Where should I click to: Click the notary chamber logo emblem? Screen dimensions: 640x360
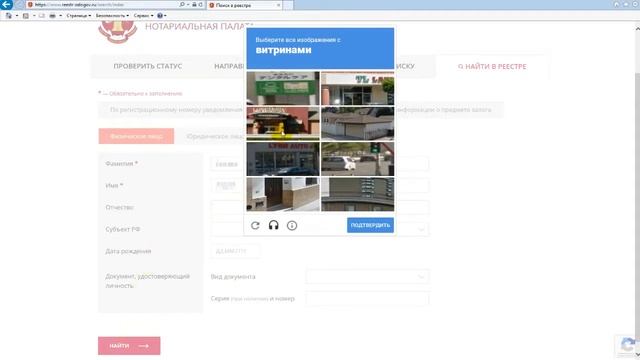pyautogui.click(x=118, y=32)
